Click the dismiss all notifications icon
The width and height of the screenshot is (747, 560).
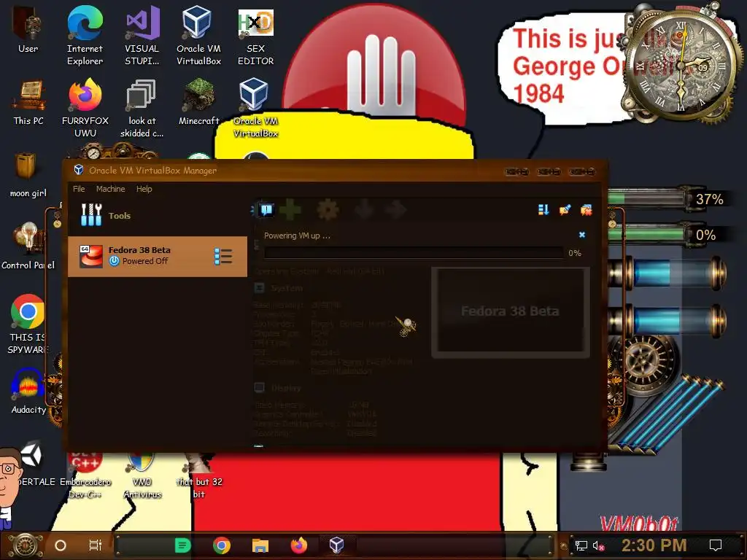click(586, 210)
